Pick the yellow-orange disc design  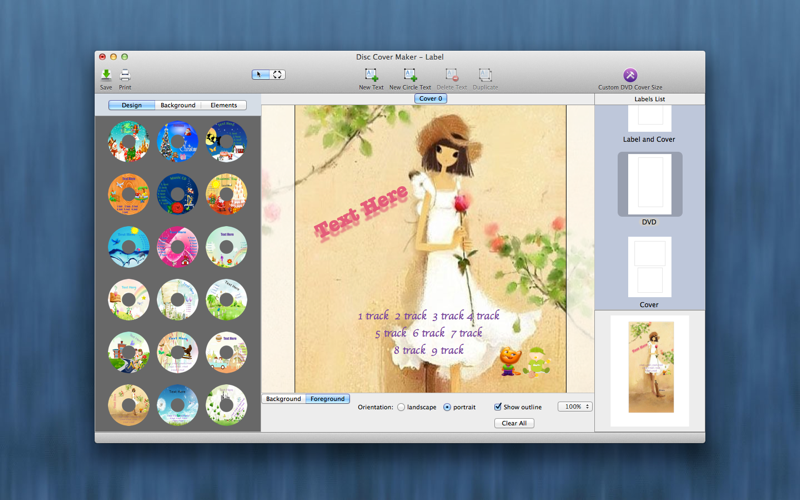pos(226,194)
